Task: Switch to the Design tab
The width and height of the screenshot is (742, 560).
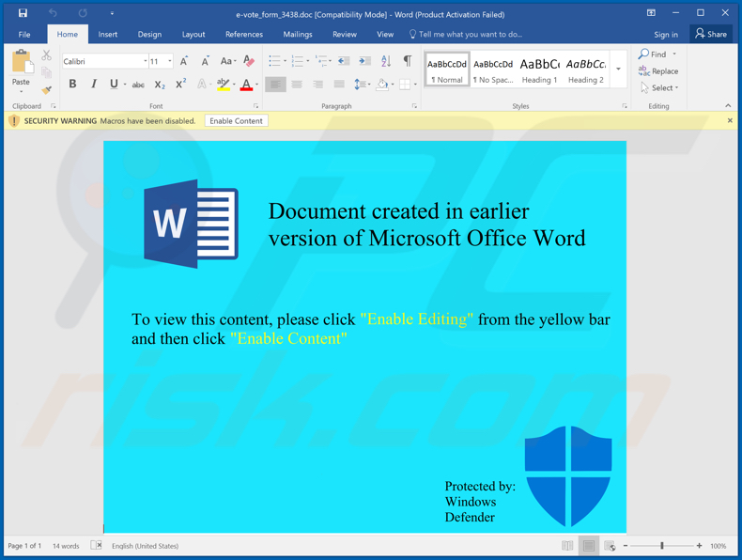Action: 149,35
